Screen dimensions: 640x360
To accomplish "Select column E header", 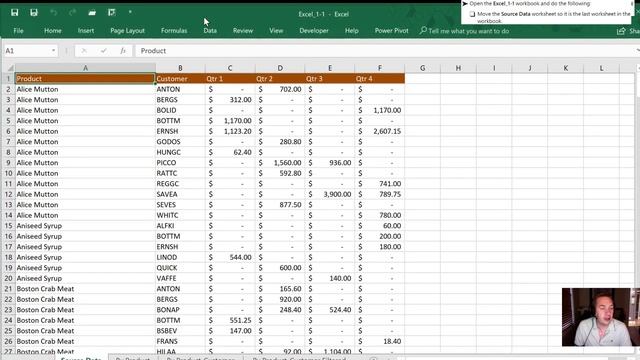I will [x=330, y=68].
